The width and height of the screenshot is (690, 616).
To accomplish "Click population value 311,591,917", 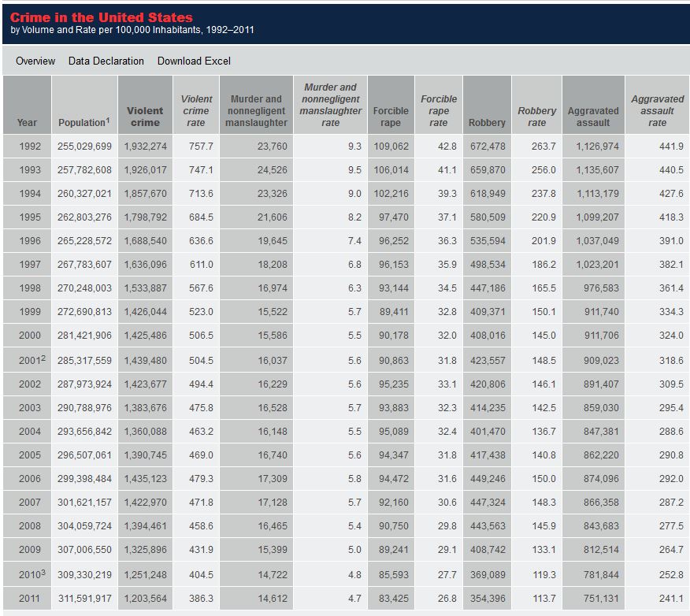I will pyautogui.click(x=85, y=599).
